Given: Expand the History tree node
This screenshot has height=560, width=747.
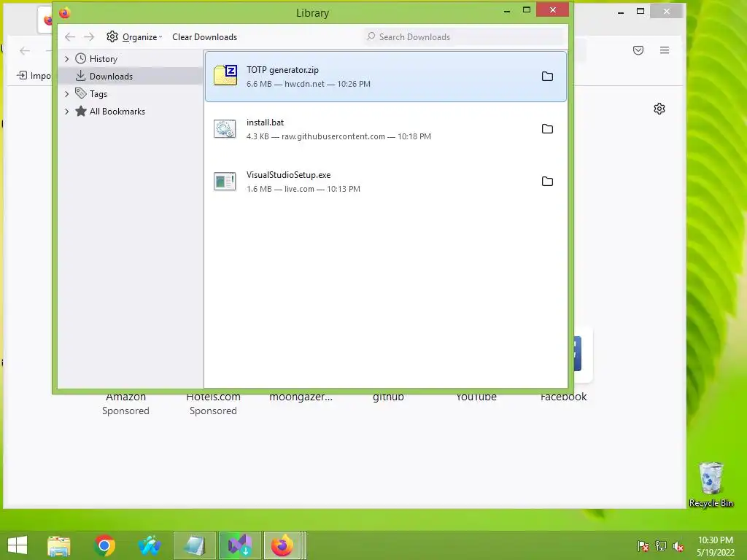Looking at the screenshot, I should pos(66,58).
